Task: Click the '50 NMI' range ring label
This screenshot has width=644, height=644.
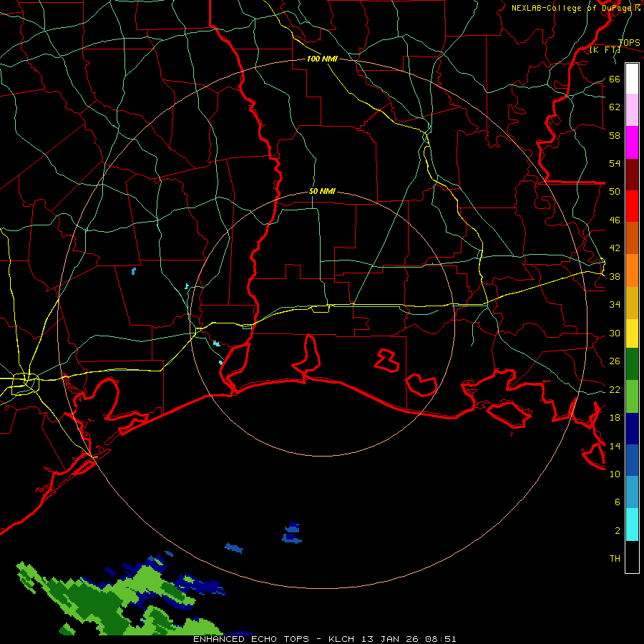Action: (322, 191)
